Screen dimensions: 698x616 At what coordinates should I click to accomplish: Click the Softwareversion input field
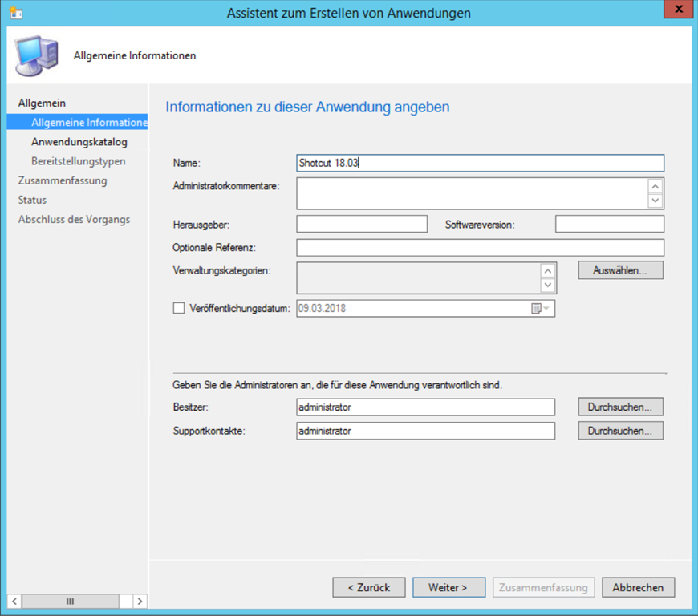click(609, 224)
